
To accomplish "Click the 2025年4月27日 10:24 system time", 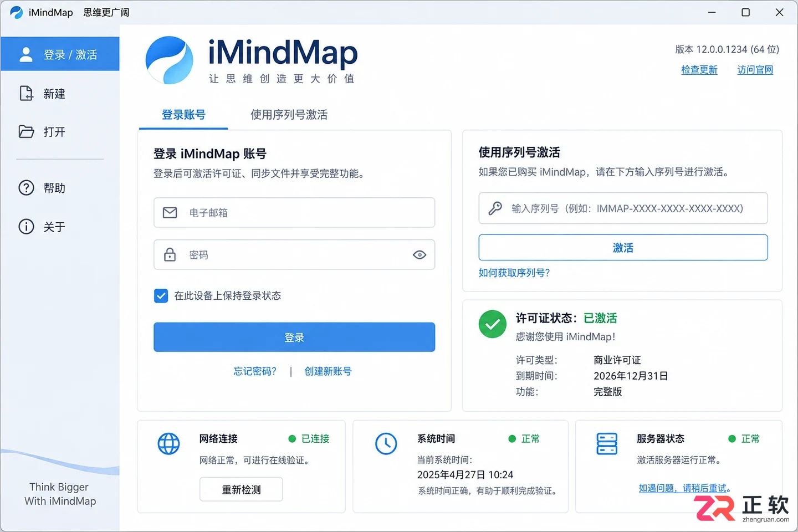I will [x=465, y=475].
